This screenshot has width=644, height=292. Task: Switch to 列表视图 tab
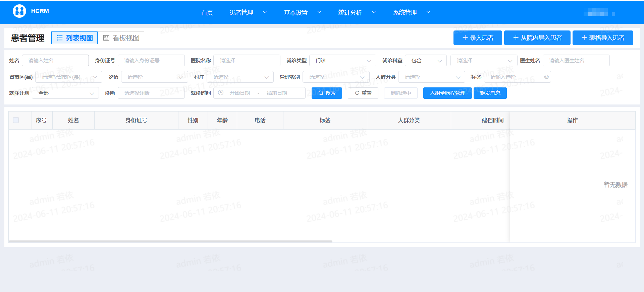(74, 38)
